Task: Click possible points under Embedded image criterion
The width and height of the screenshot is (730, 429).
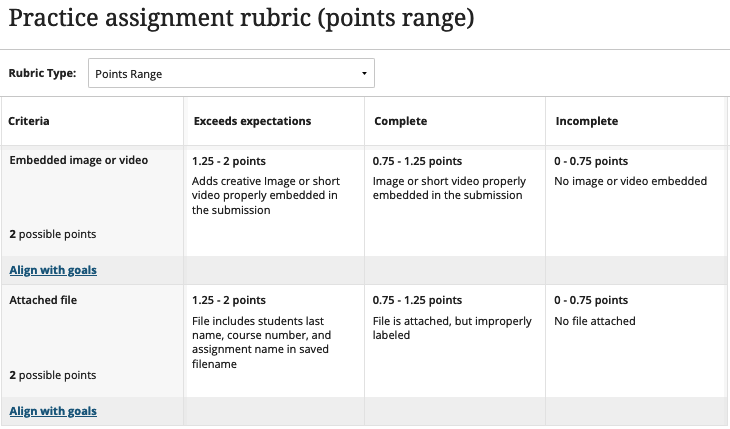Action: (53, 233)
